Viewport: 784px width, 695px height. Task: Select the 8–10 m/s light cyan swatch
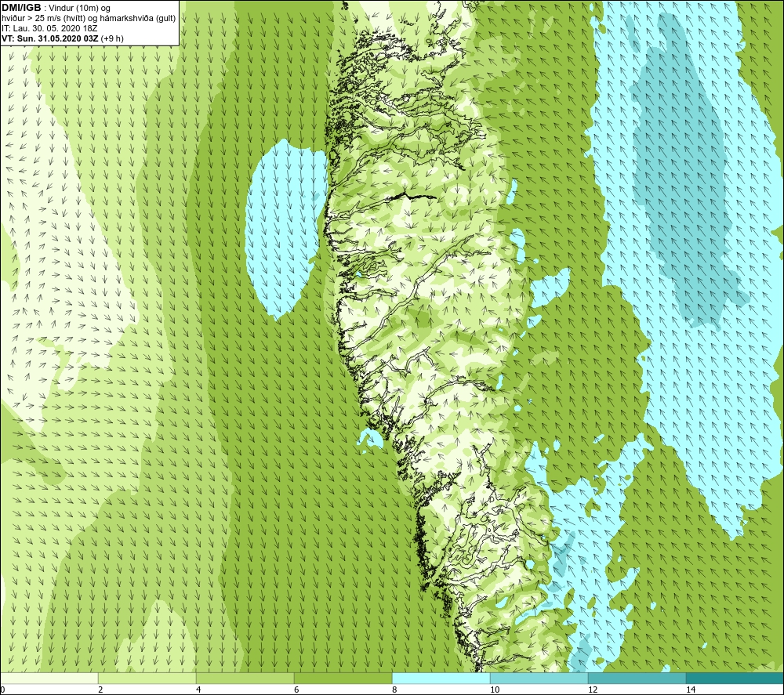pyautogui.click(x=441, y=678)
